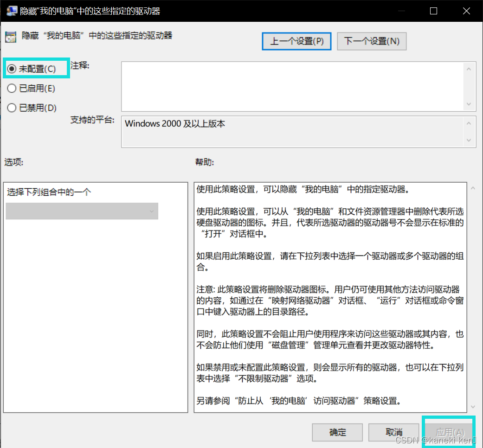Click the up scroll arrow of the comment box
This screenshot has width=483, height=448.
click(x=469, y=68)
